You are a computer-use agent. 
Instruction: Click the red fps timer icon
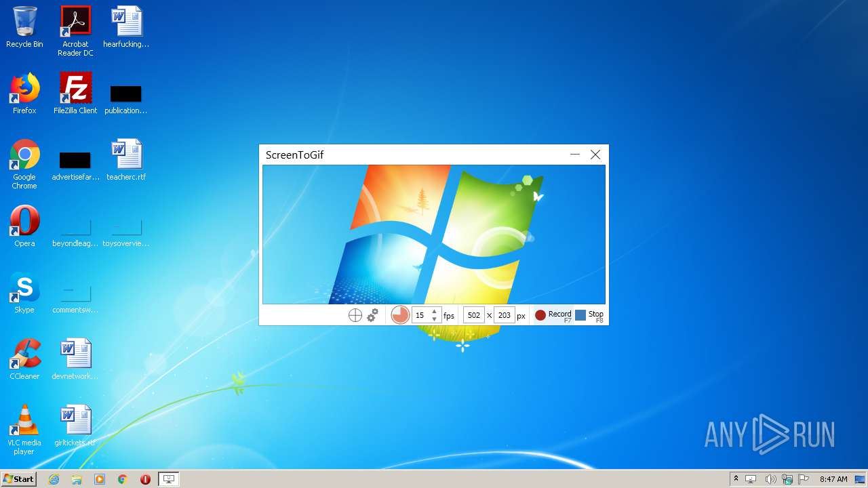coord(400,315)
